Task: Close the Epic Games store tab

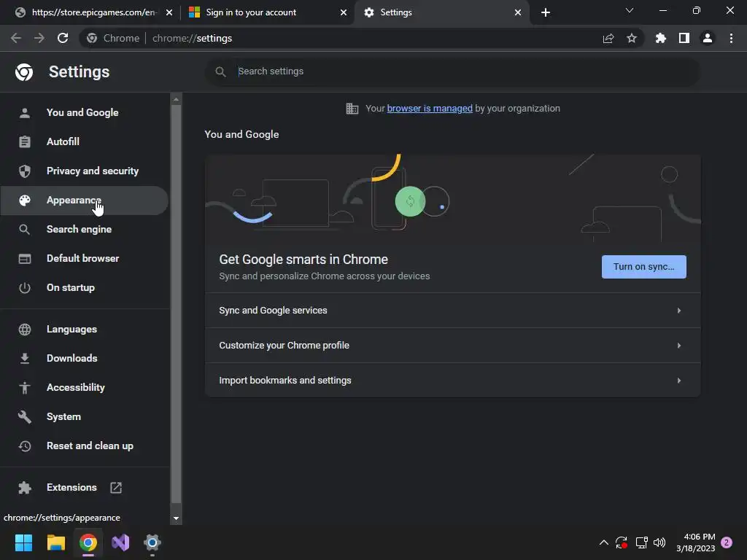Action: click(169, 12)
